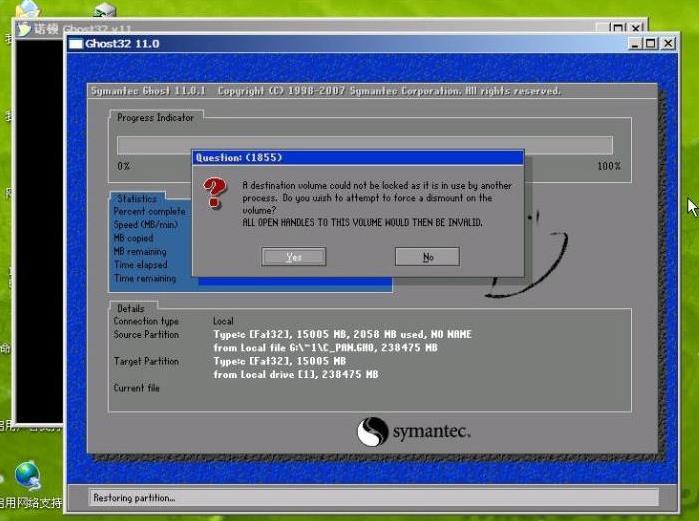Screen dimensions: 699x521
Task: Click the red question mark icon
Action: [x=215, y=193]
